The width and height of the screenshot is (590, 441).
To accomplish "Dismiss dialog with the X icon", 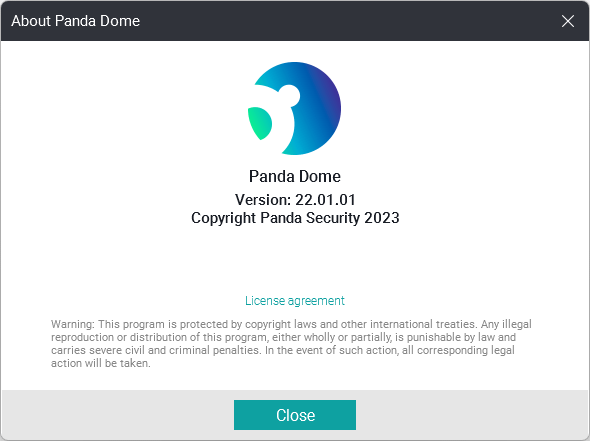I will pyautogui.click(x=568, y=21).
